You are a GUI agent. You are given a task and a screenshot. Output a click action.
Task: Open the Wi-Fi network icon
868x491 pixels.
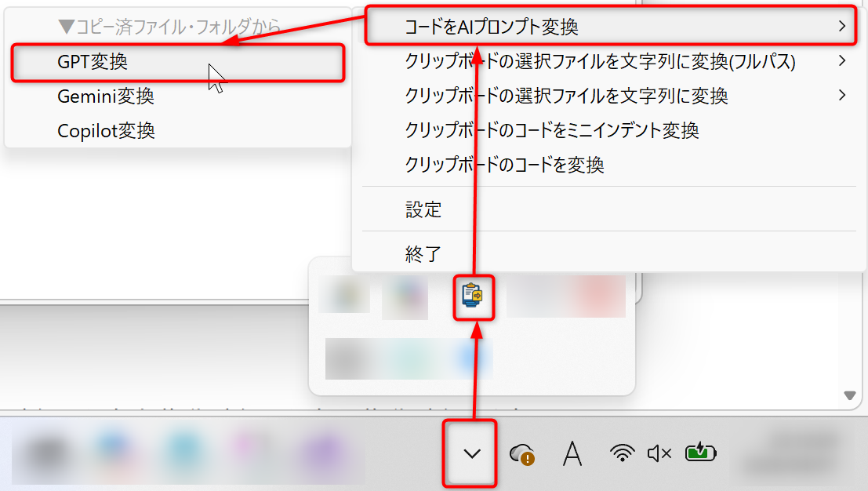tap(622, 453)
